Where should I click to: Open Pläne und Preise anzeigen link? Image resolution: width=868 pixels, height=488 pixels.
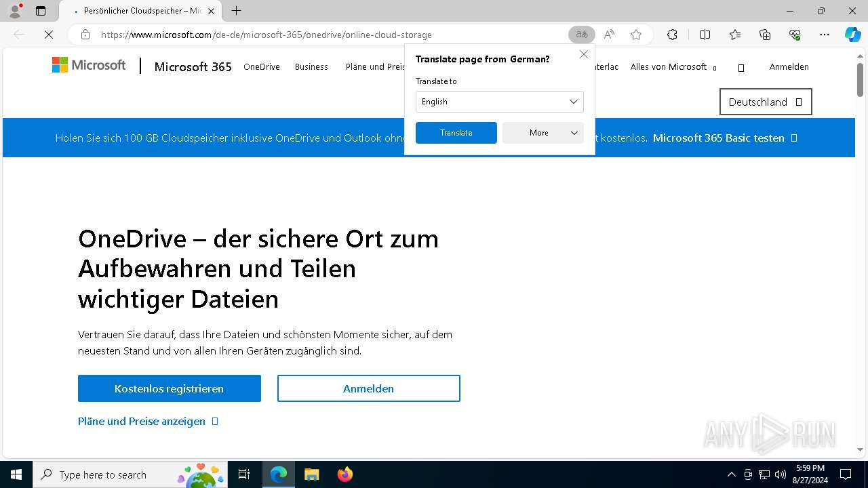coord(148,421)
